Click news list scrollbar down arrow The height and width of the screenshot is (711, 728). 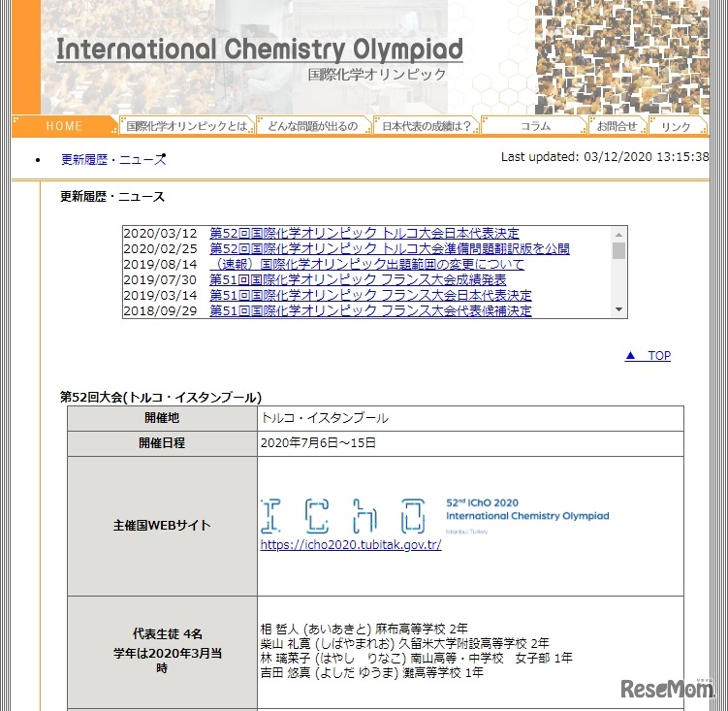(x=618, y=309)
